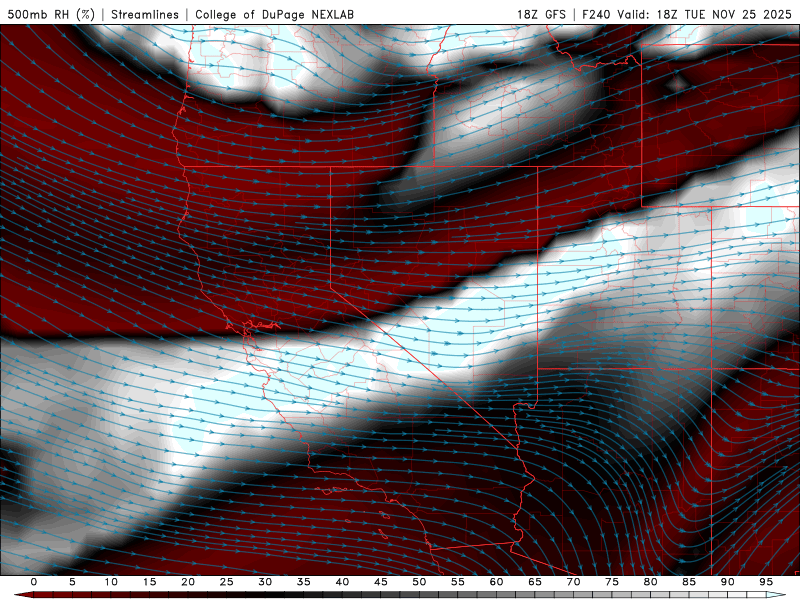The width and height of the screenshot is (800, 600).
Task: Click the '50' label on the color scale
Action: [x=419, y=582]
